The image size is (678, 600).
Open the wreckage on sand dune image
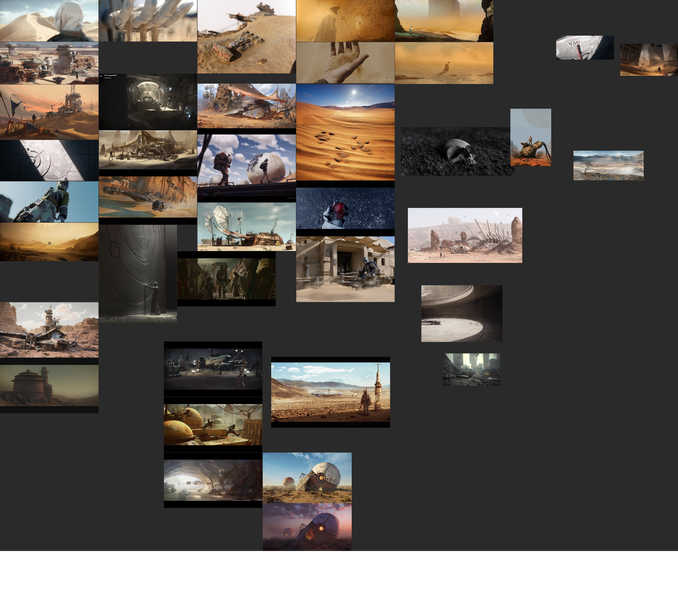[246, 36]
